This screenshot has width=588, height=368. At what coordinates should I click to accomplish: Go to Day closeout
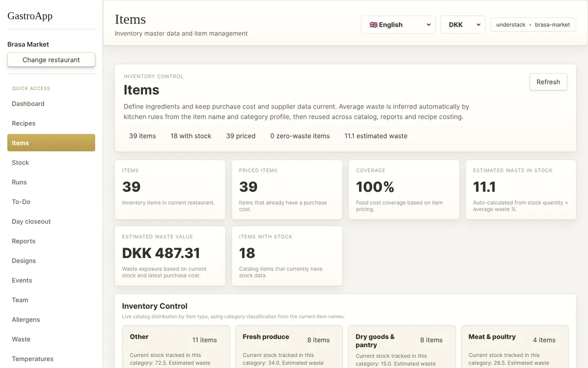pyautogui.click(x=51, y=221)
